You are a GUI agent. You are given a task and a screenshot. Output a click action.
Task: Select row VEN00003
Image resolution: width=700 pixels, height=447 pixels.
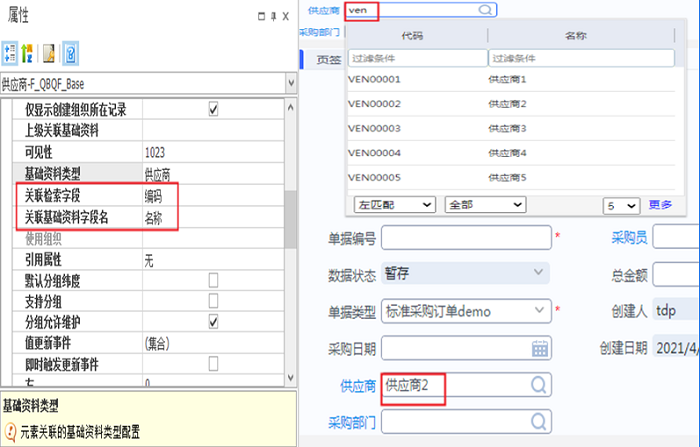click(511, 129)
